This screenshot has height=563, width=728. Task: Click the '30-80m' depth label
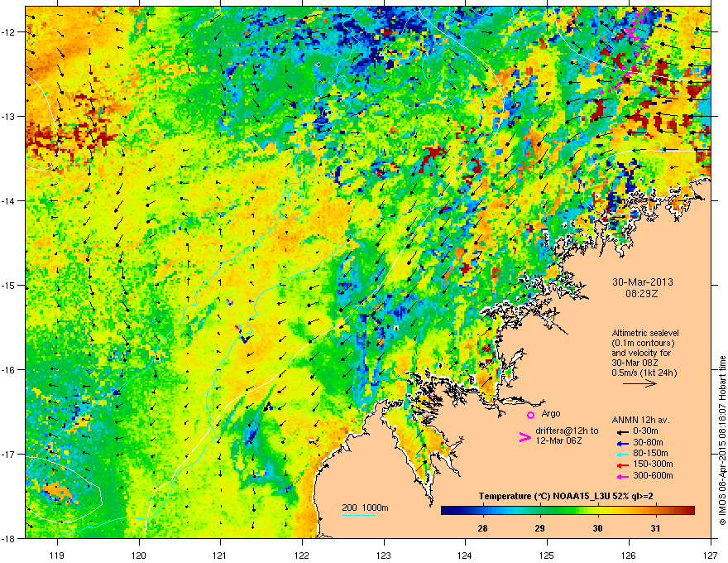click(648, 442)
